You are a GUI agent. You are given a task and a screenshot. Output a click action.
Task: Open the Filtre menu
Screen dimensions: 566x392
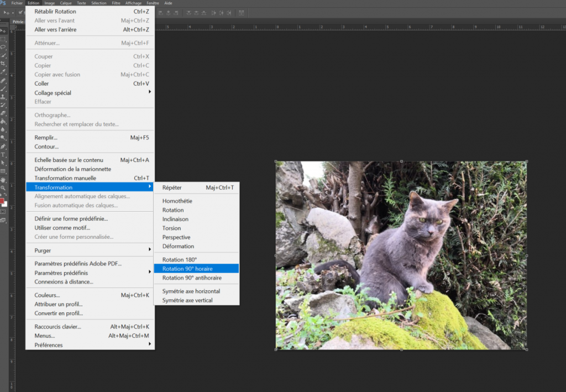116,3
